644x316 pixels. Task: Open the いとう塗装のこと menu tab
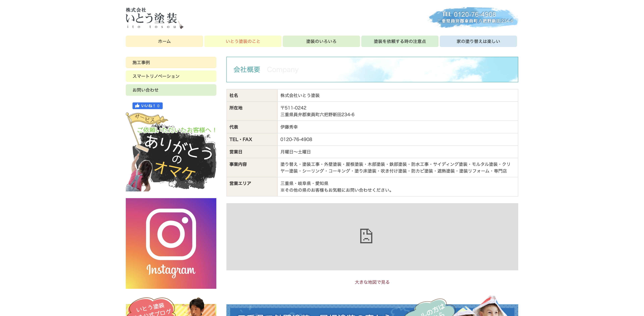pos(243,41)
